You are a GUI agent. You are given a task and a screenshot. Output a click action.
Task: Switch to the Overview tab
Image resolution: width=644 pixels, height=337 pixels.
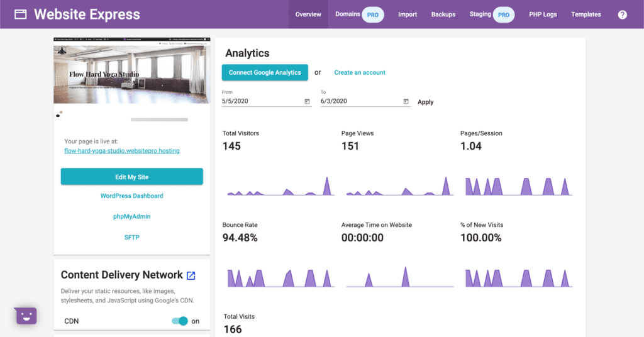click(x=308, y=14)
